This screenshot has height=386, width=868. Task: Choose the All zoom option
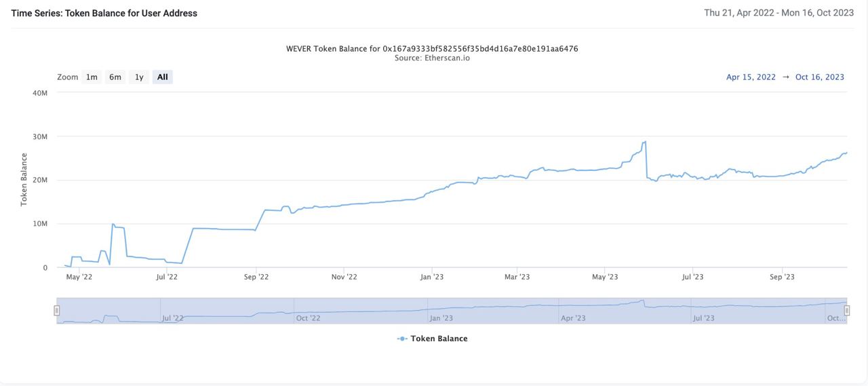point(163,77)
